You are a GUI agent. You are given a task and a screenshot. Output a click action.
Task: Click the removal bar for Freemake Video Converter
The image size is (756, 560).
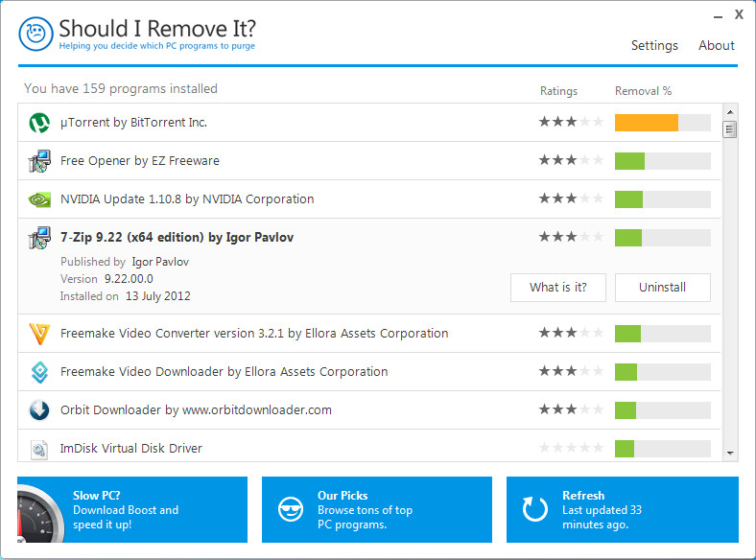tap(663, 334)
